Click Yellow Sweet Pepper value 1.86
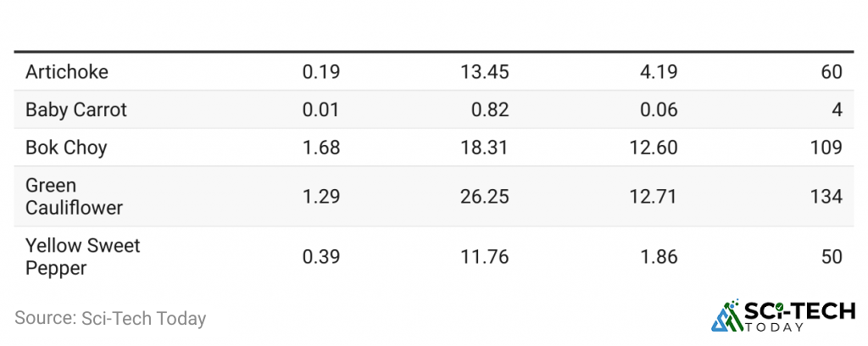This screenshot has width=868, height=346. 659,257
